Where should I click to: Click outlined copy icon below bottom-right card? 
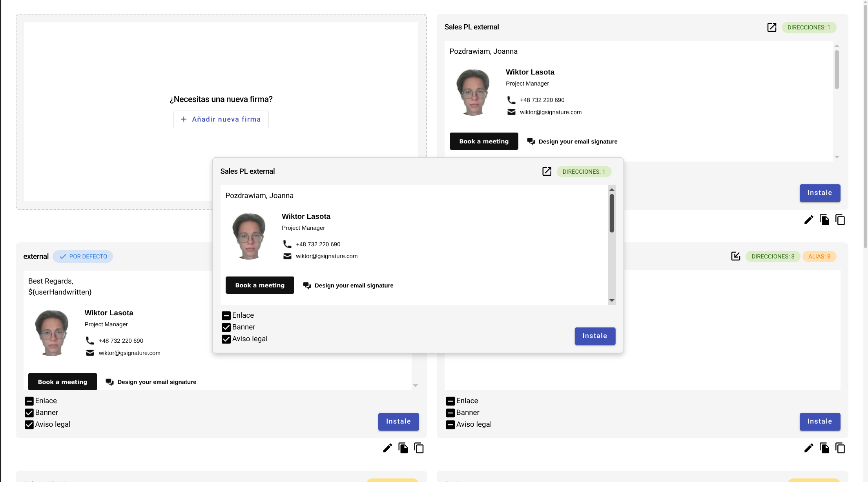pyautogui.click(x=840, y=448)
